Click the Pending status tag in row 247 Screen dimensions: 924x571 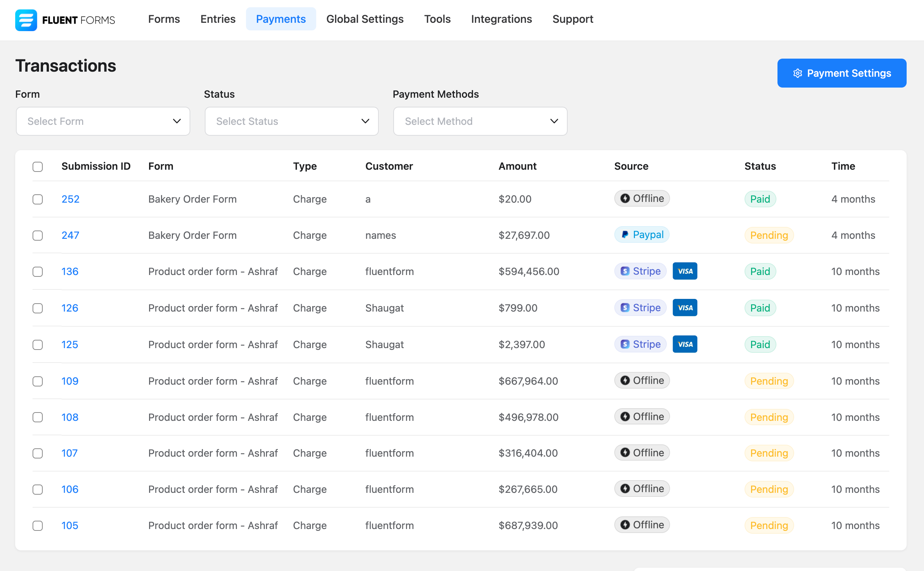769,235
